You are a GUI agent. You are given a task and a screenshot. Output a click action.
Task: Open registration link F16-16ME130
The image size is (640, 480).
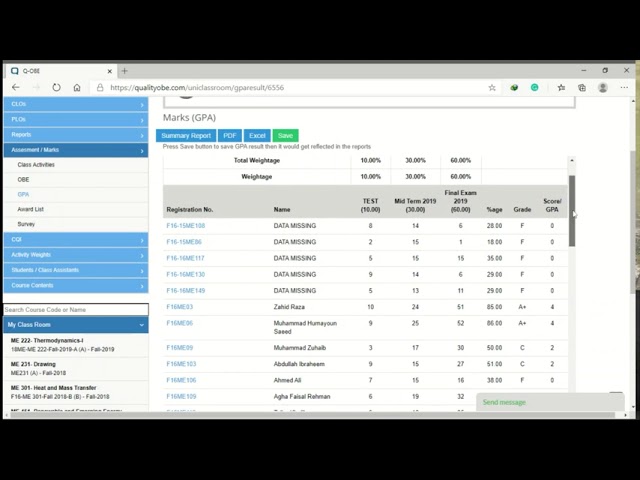186,275
